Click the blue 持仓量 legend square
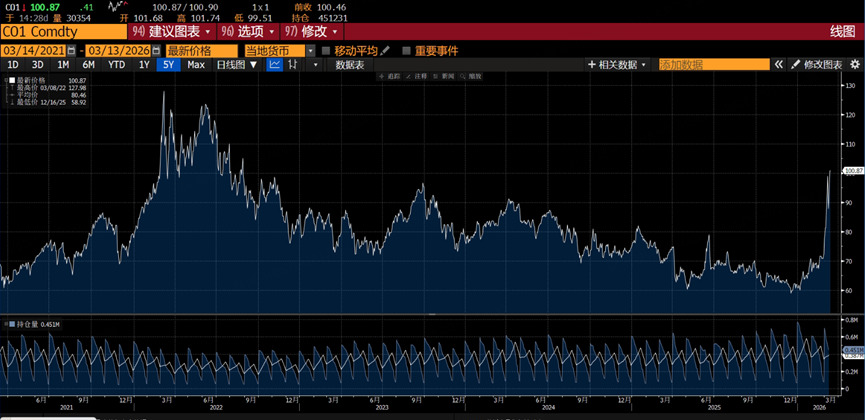This screenshot has height=420, width=865. 12,325
